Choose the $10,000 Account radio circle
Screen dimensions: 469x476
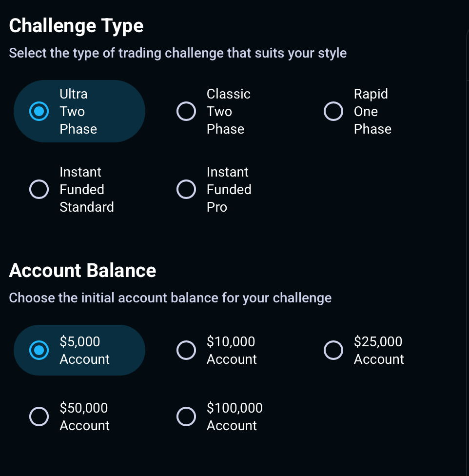pyautogui.click(x=186, y=350)
